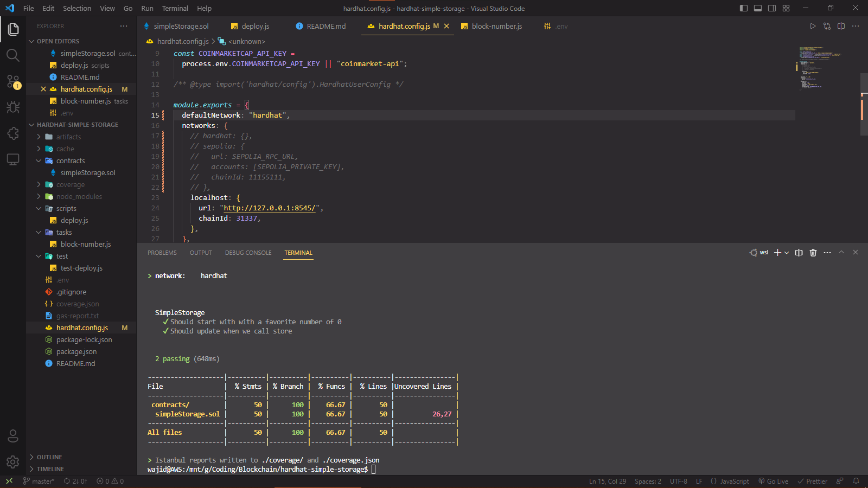Viewport: 868px width, 488px height.
Task: Open Remote Explorer view
Action: 13,159
